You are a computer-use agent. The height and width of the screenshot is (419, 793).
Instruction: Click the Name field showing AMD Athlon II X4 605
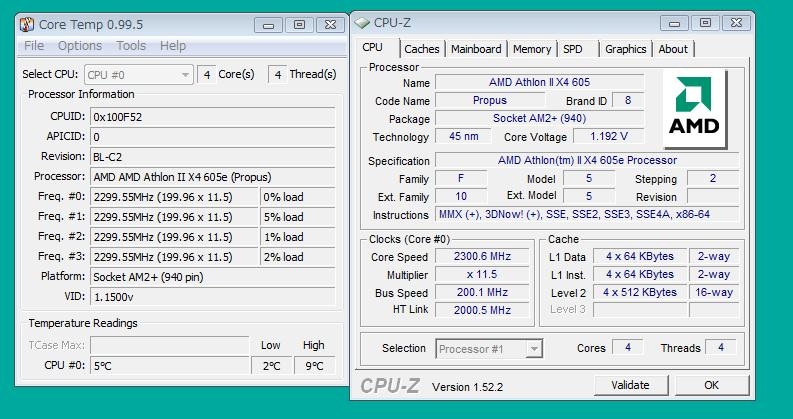point(539,82)
